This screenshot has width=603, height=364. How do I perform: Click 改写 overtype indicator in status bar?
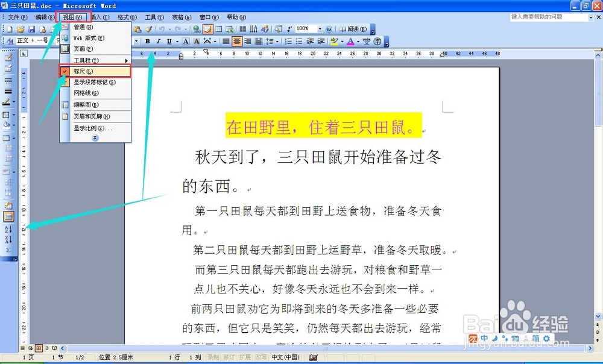point(260,357)
